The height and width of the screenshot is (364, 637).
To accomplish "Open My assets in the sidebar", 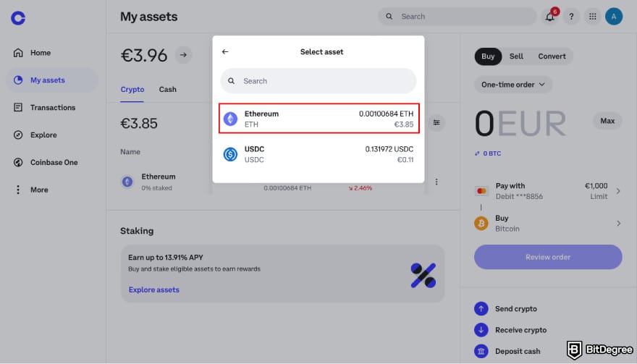I will click(52, 80).
